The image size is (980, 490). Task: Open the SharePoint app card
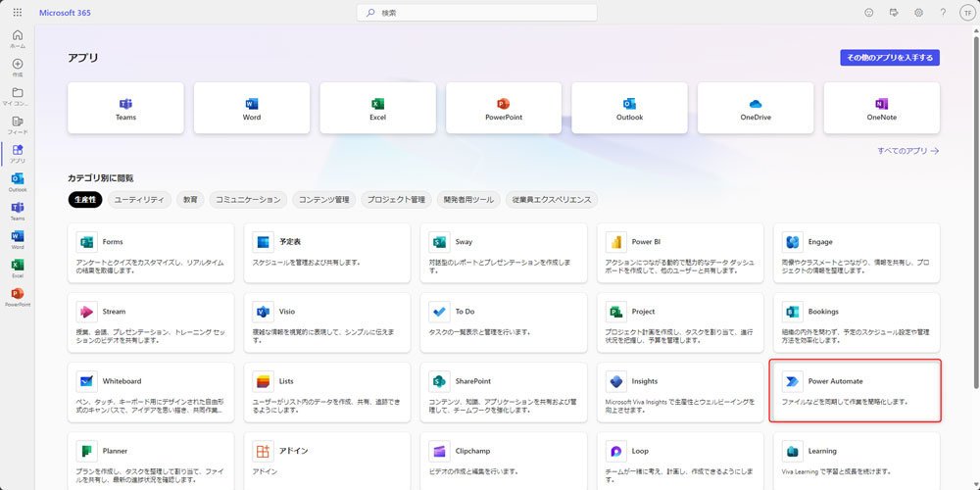504,393
